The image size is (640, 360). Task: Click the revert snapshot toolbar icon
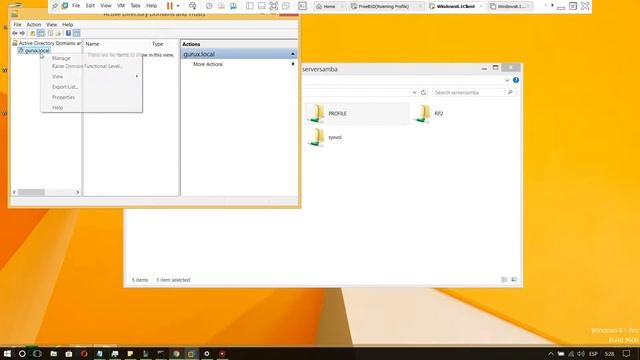tap(221, 6)
